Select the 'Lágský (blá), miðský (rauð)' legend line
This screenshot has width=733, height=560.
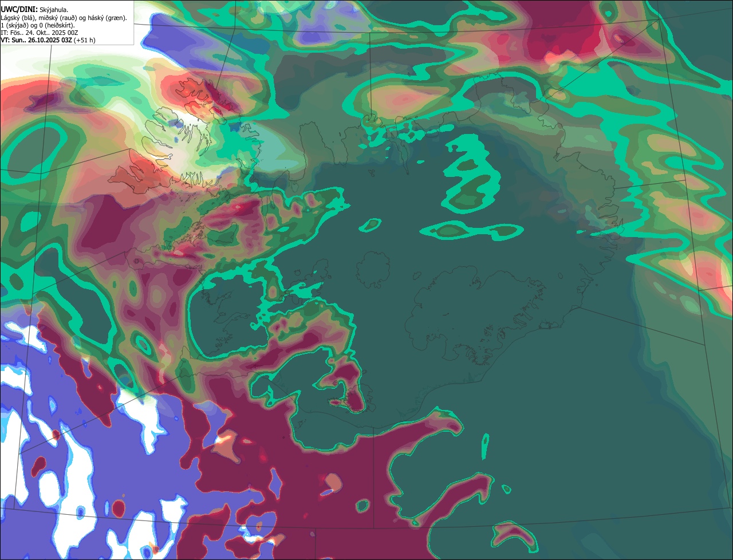click(x=64, y=18)
